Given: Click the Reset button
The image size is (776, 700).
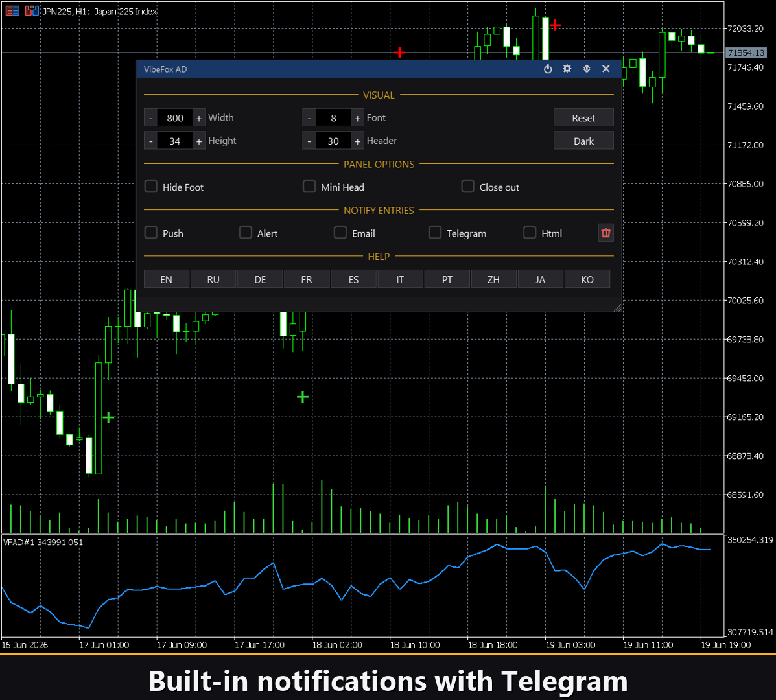Looking at the screenshot, I should [583, 118].
